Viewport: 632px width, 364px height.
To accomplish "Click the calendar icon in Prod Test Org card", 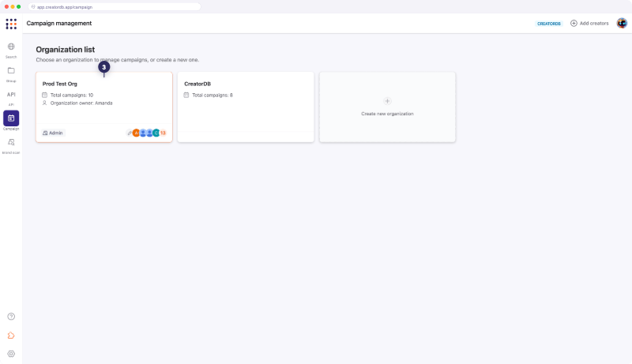I will click(x=44, y=95).
